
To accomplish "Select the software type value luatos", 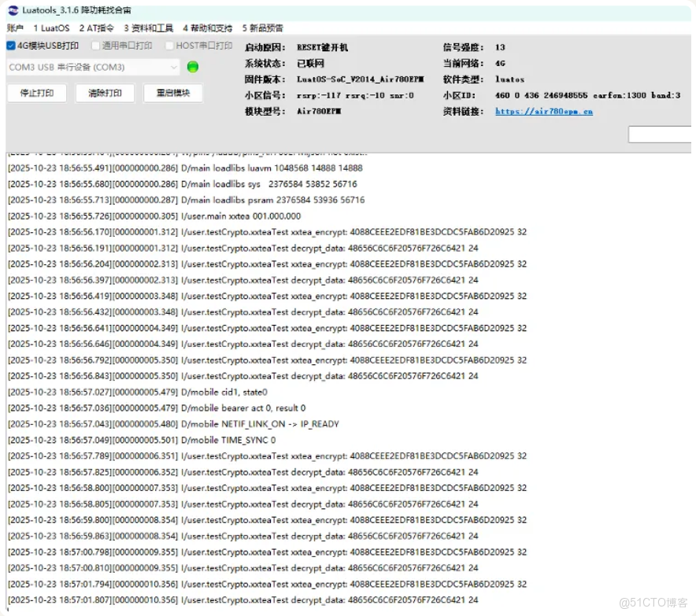I will [509, 79].
